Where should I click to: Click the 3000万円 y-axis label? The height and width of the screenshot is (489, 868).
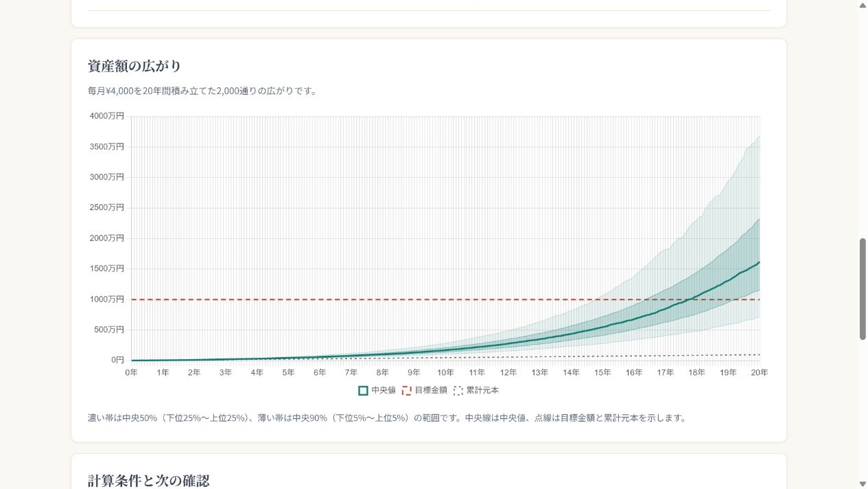(107, 177)
